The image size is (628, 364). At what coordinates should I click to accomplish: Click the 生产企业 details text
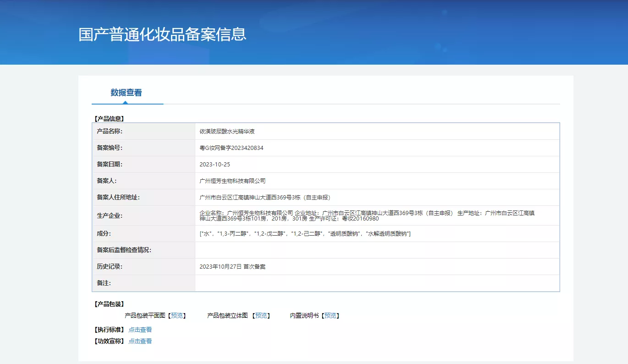click(367, 215)
